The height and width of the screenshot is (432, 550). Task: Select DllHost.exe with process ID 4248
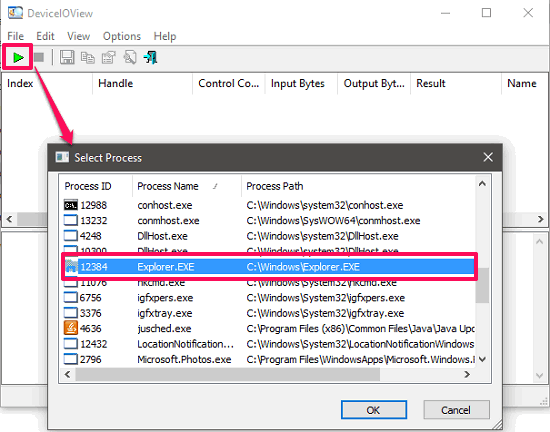269,236
